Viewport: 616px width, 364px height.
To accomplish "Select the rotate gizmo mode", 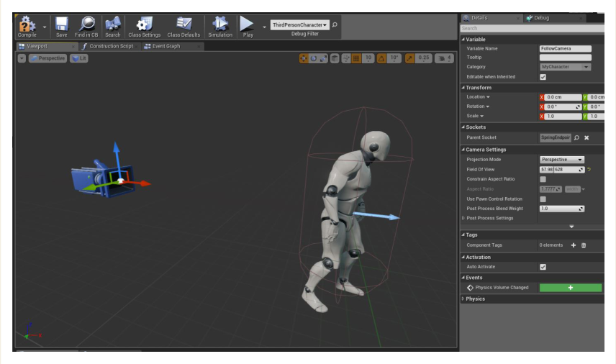I will pos(314,58).
